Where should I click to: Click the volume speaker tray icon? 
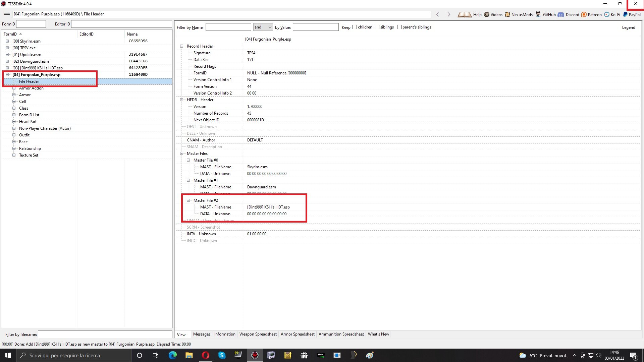click(x=599, y=355)
